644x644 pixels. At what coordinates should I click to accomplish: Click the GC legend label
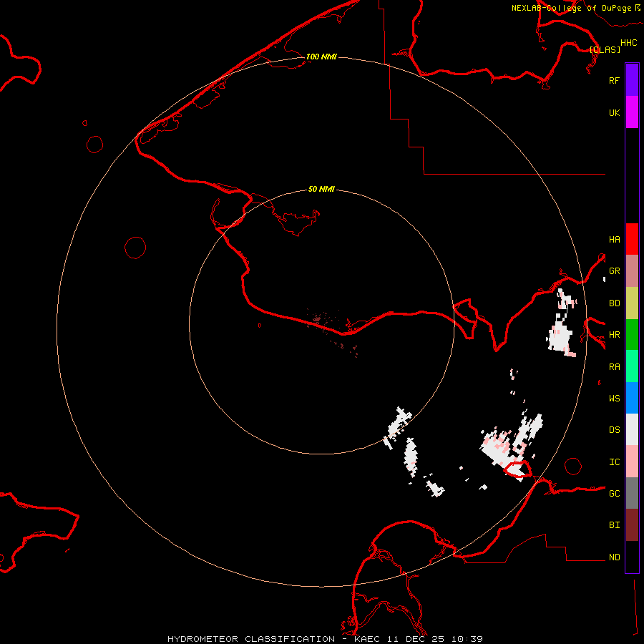(614, 493)
